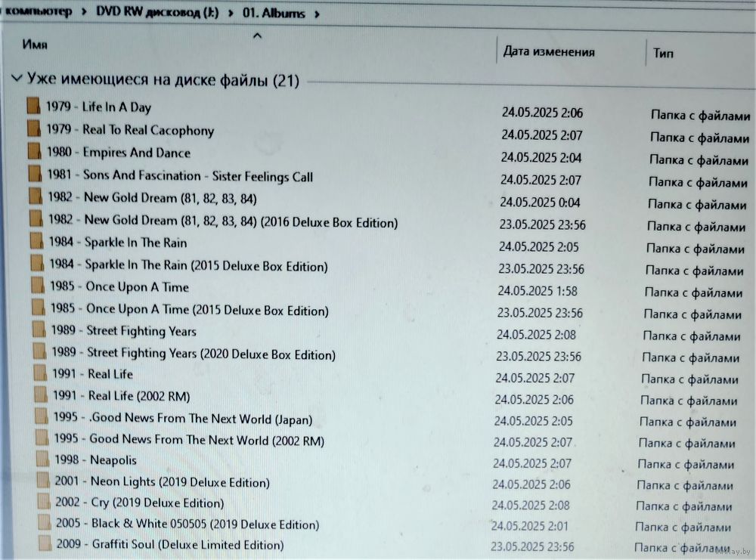
Task: Click folder icon of Real Life (2002 RM)
Action: 41,394
